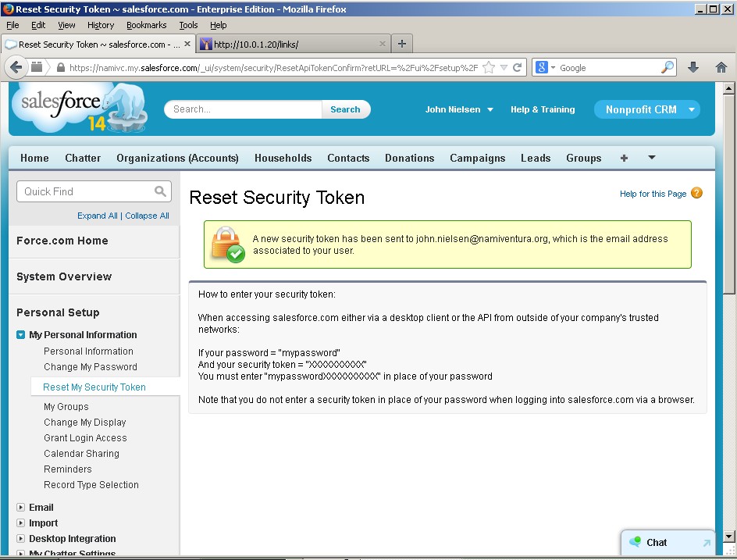Image resolution: width=737 pixels, height=560 pixels.
Task: Open the Bookmarks menu
Action: point(147,25)
